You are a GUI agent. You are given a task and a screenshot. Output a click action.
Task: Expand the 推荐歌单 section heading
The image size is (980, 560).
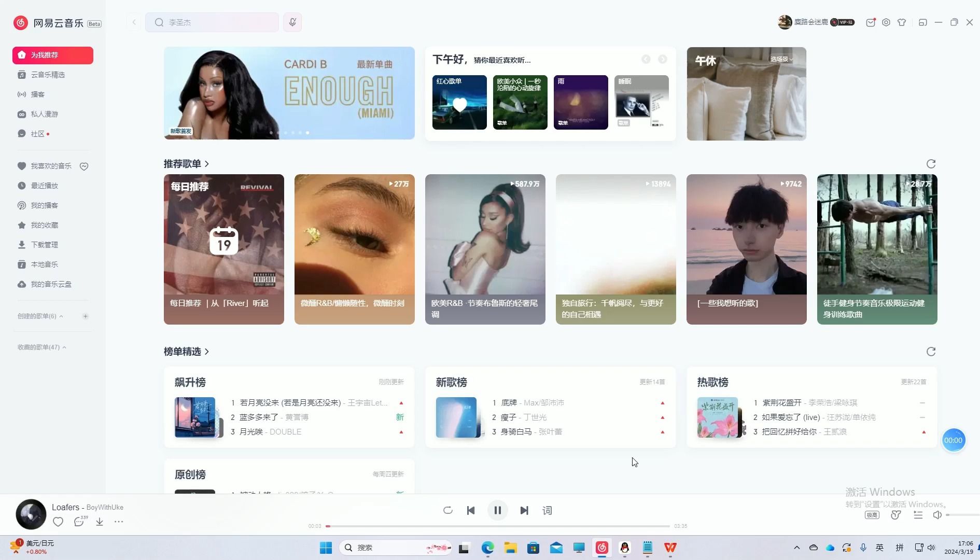pyautogui.click(x=187, y=164)
